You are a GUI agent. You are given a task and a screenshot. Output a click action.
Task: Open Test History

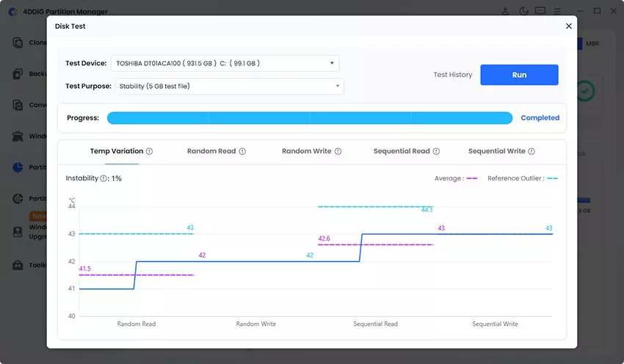tap(452, 75)
